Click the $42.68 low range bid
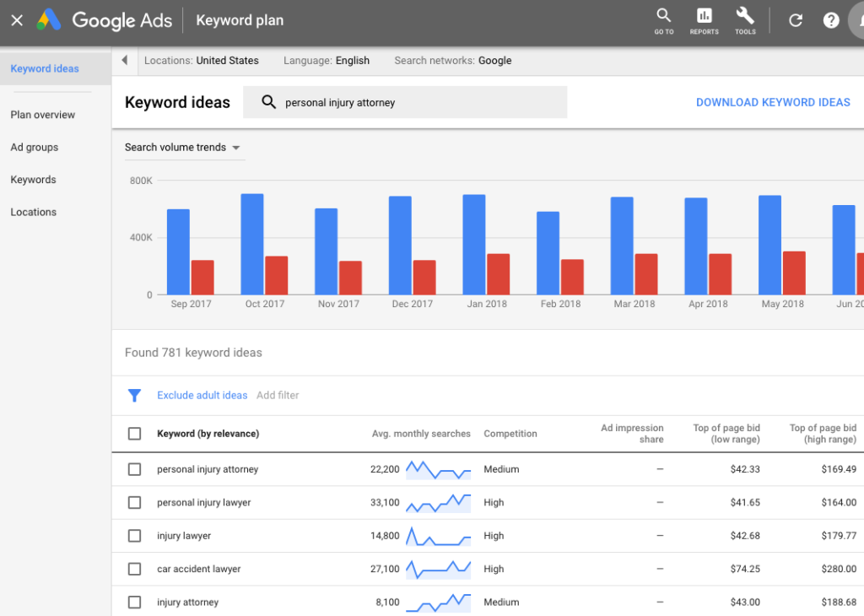Screen dimensions: 864x616 [745, 536]
